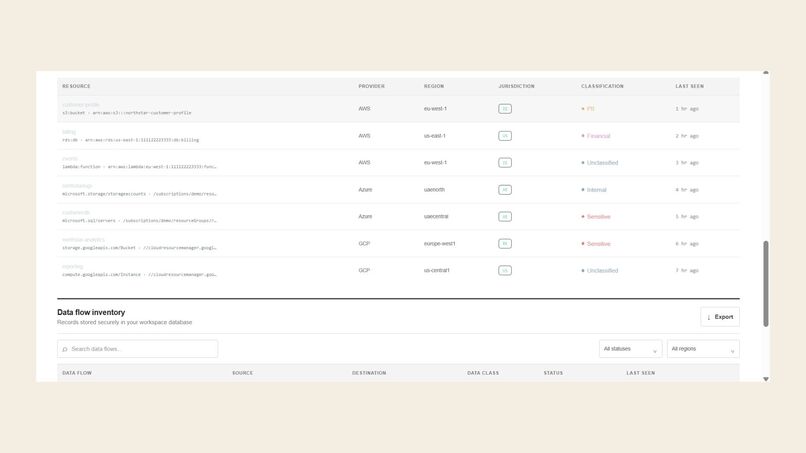This screenshot has height=453, width=806.
Task: Sort by the Classification column header
Action: tap(602, 86)
